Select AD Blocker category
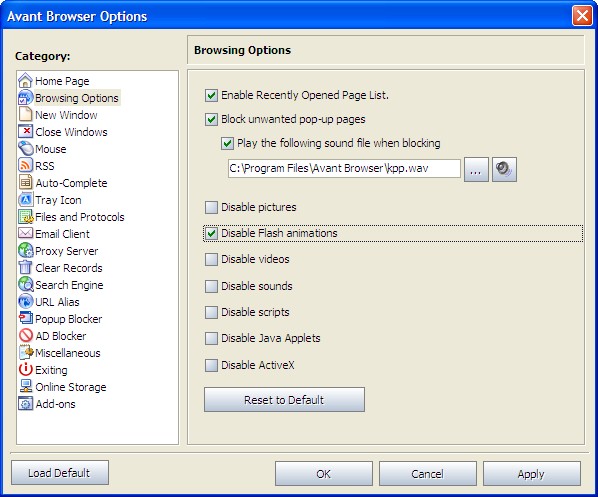 coord(61,336)
